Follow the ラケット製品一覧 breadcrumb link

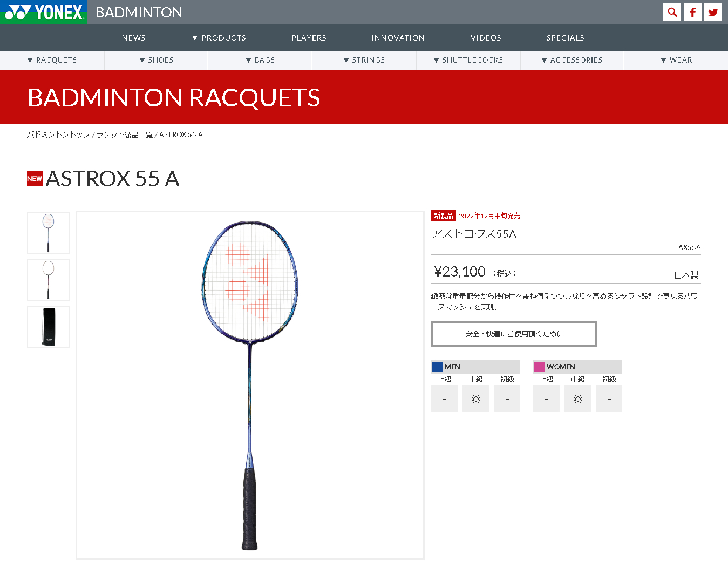point(125,134)
